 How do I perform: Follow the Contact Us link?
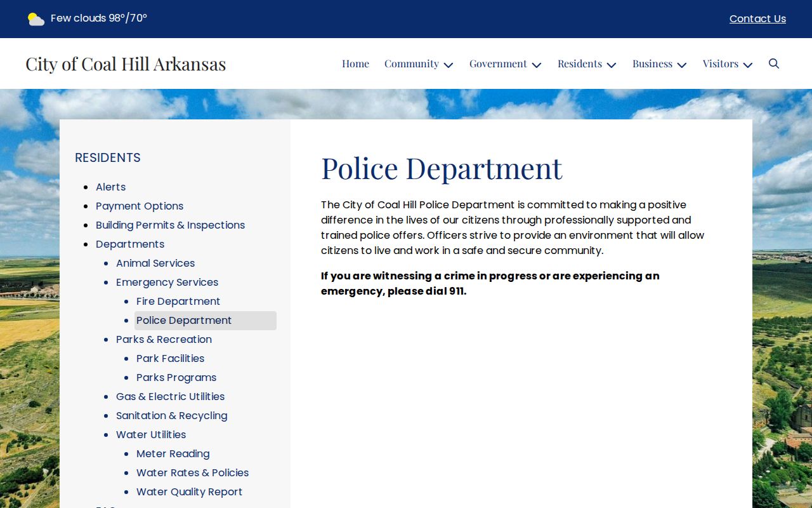(757, 19)
